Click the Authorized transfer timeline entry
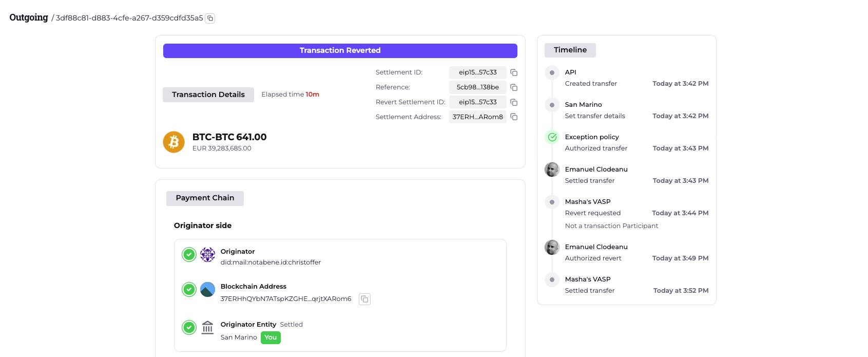This screenshot has height=357, width=868. (596, 148)
